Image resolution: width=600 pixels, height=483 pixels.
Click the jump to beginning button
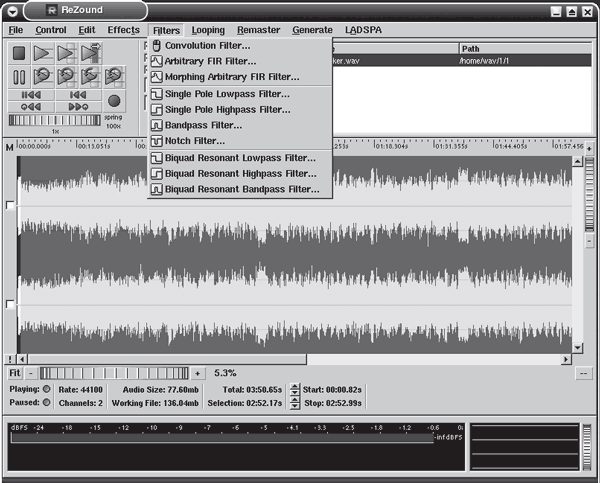tap(31, 94)
